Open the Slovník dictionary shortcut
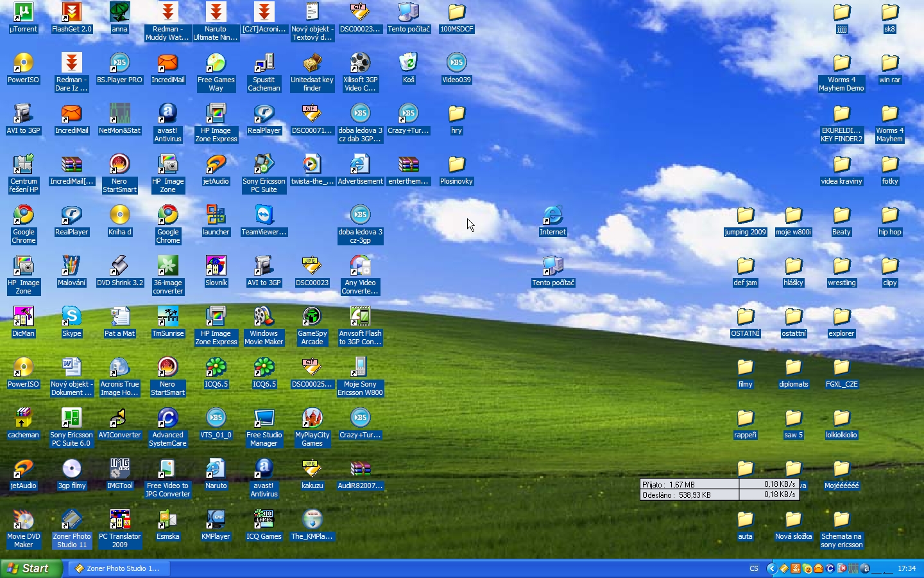 (216, 272)
